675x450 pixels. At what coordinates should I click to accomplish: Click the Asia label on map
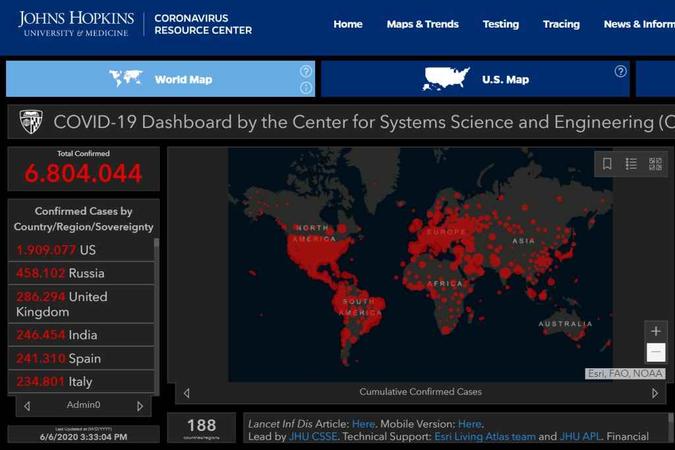pos(523,241)
